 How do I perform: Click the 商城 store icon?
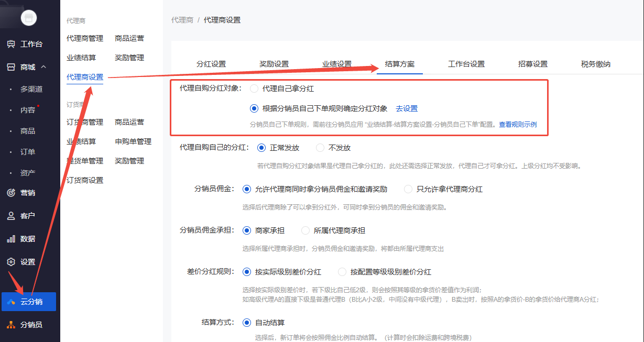click(x=11, y=67)
